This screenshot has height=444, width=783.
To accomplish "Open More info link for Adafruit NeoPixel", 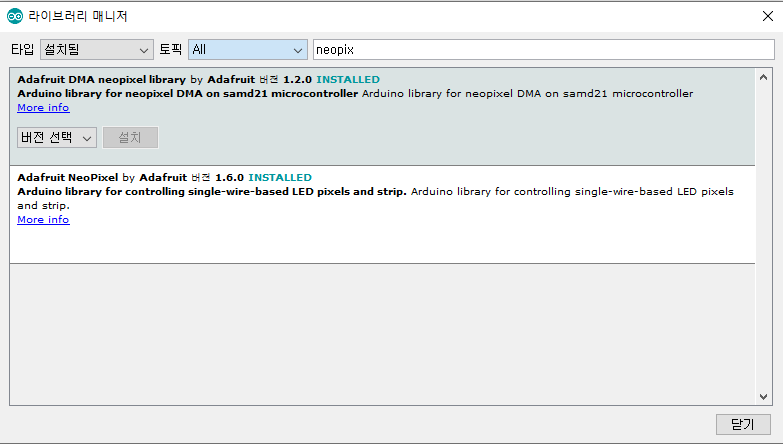I will coord(43,219).
